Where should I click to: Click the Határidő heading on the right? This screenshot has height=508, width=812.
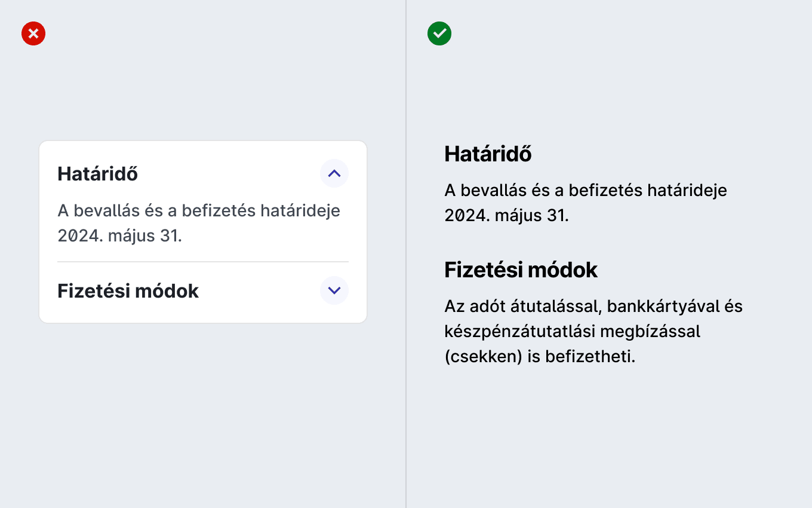(x=488, y=154)
